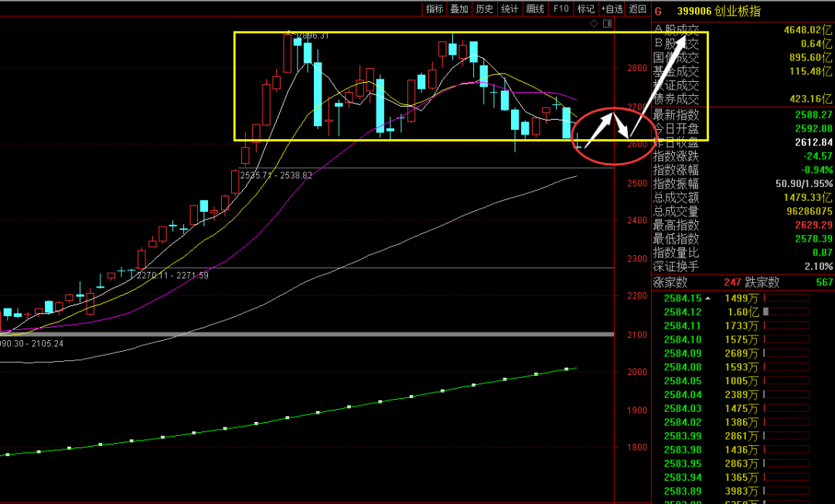
Task: Click the small up arrow beside 2584.15
Action: [x=707, y=298]
